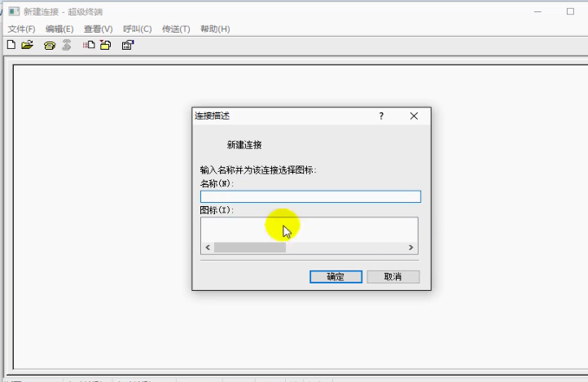Open the 查看(V) menu
The width and height of the screenshot is (588, 382).
click(x=98, y=29)
